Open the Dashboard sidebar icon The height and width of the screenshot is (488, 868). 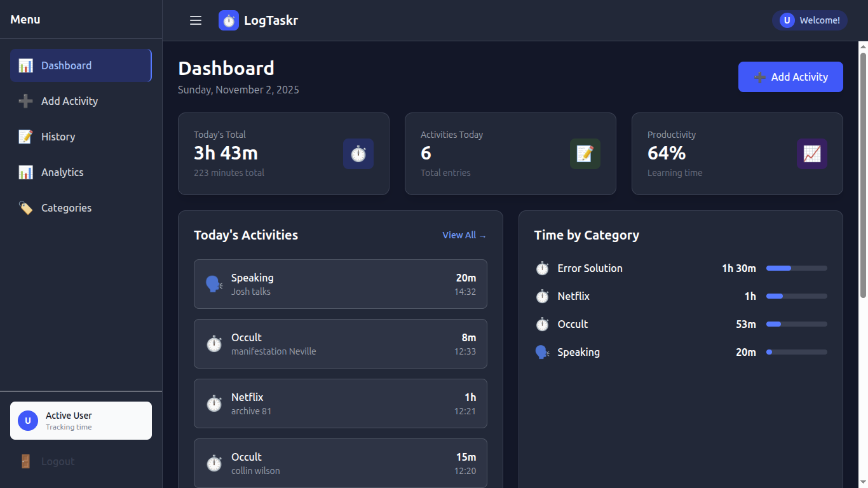coord(26,65)
